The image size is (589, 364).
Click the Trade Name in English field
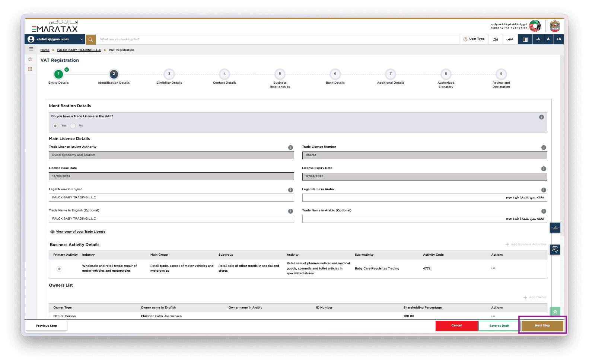click(171, 219)
